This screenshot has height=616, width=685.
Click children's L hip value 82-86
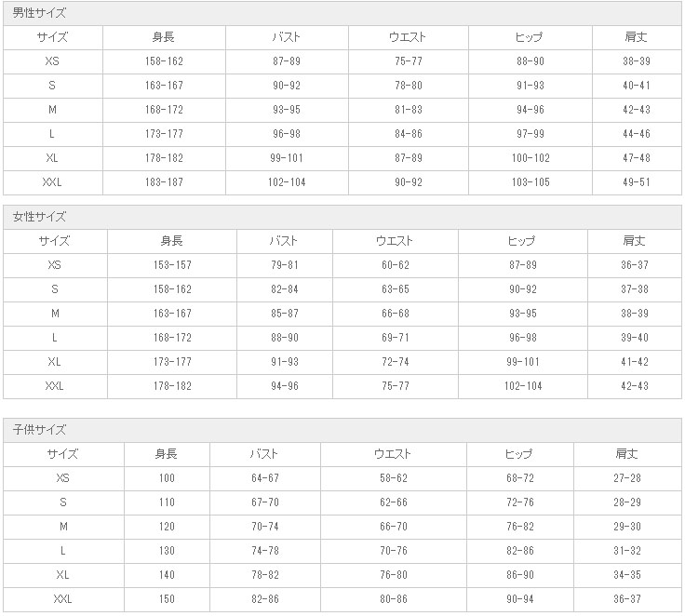[x=520, y=551]
